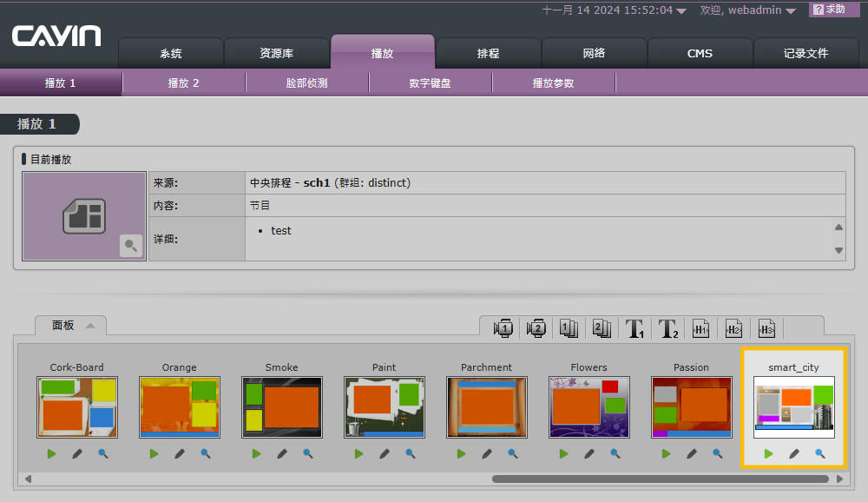Edit the Orange skin with pencil icon

(180, 453)
